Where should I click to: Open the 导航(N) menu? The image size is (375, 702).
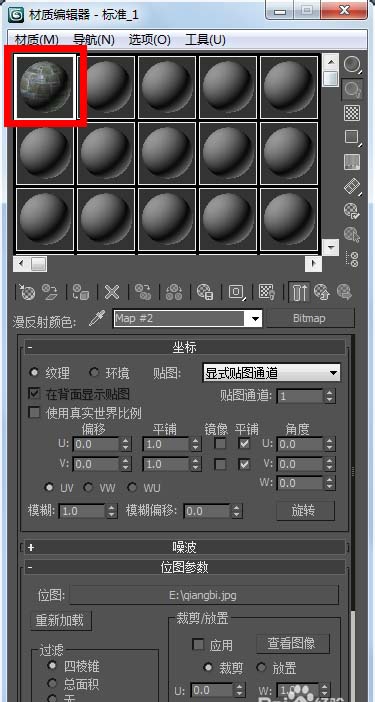pyautogui.click(x=94, y=40)
